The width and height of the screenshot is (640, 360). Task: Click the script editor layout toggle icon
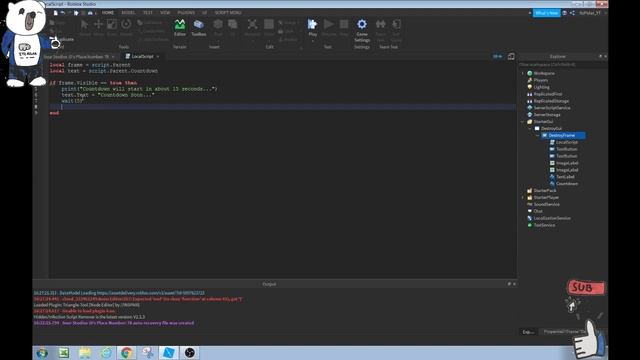[x=511, y=56]
